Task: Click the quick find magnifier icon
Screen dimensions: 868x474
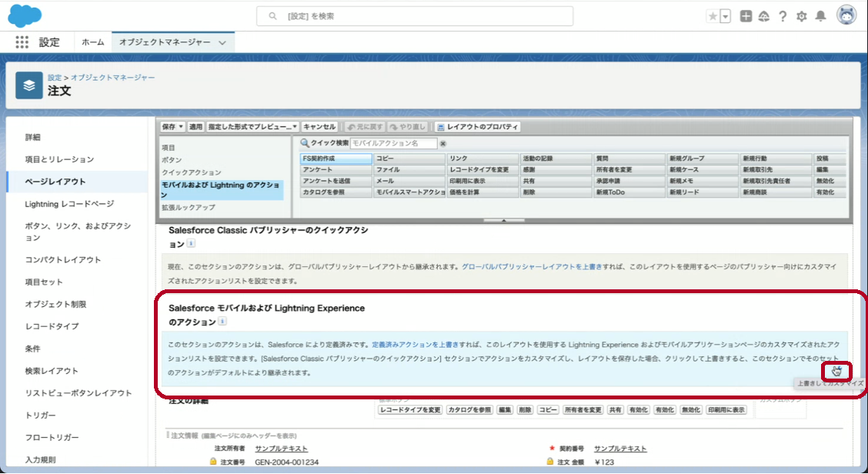Action: (x=305, y=143)
